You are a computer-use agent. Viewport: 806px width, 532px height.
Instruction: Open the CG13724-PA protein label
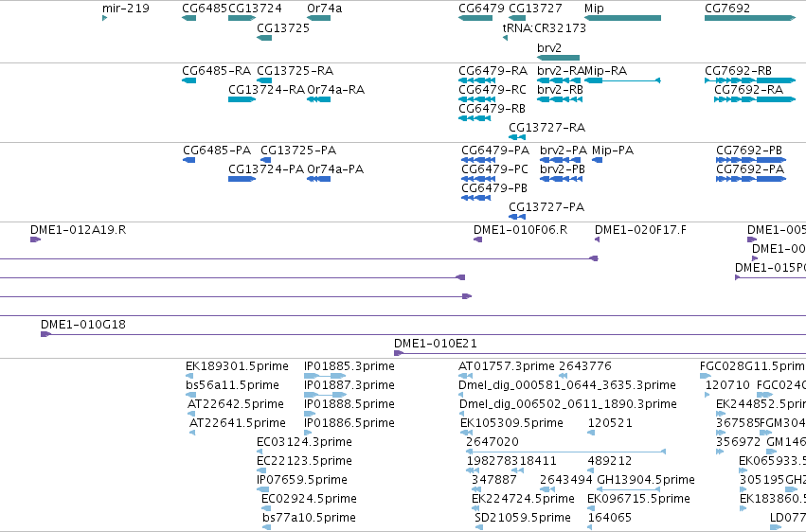(x=266, y=168)
